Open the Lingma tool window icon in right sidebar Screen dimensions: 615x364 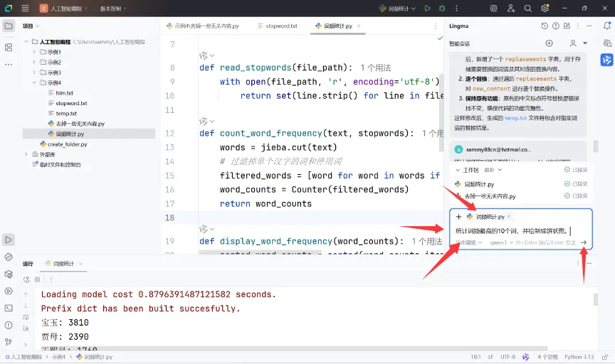tap(606, 60)
